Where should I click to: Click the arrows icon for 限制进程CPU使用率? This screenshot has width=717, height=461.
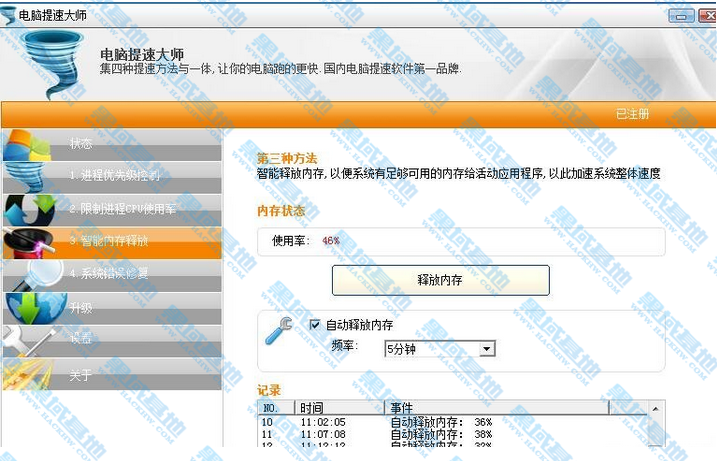[x=30, y=210]
